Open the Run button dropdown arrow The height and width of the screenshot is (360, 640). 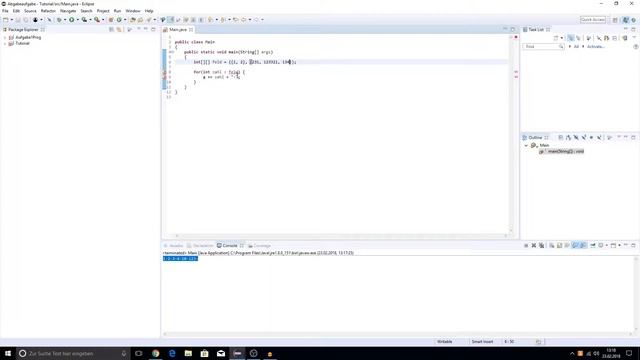click(x=77, y=20)
